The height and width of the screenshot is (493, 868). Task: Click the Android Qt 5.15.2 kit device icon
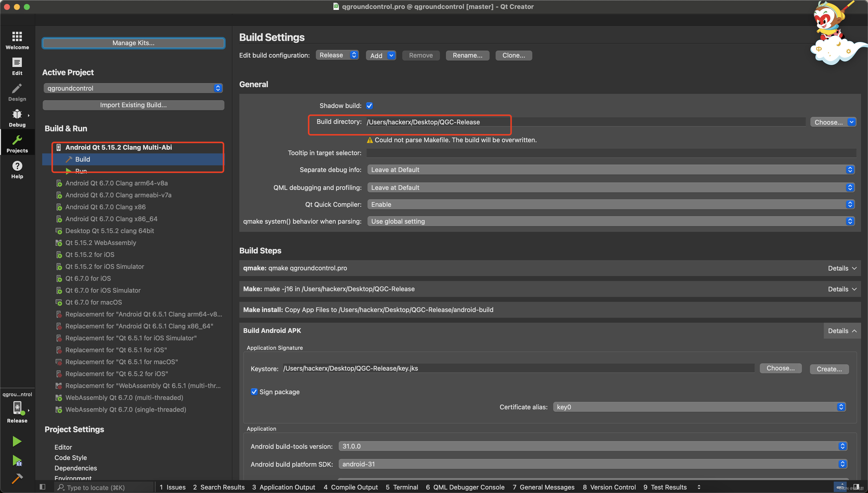tap(59, 147)
